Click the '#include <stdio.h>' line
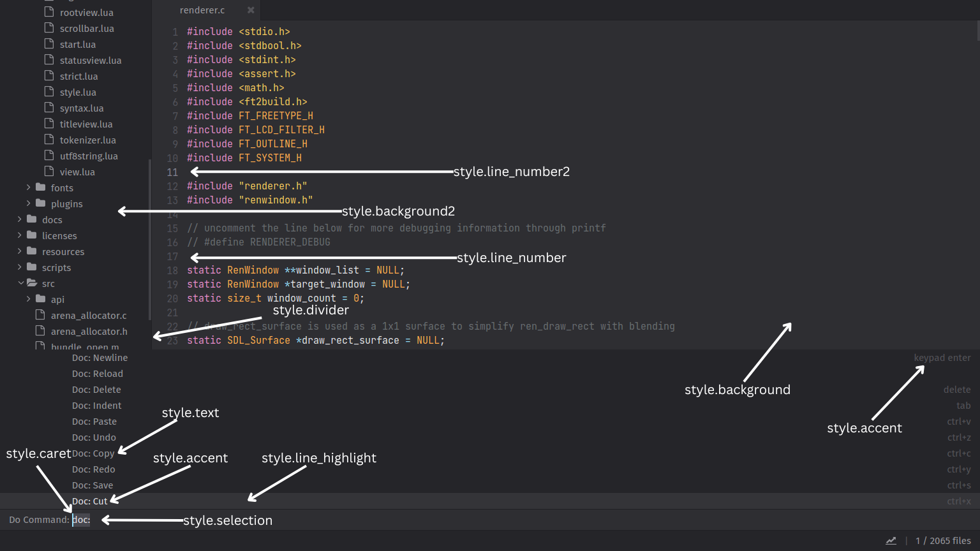The image size is (980, 551). [239, 31]
